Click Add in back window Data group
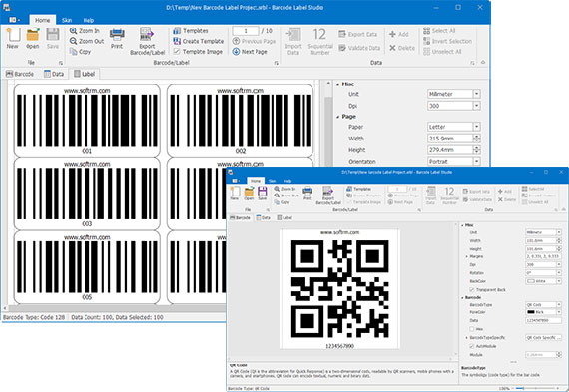 coord(399,35)
